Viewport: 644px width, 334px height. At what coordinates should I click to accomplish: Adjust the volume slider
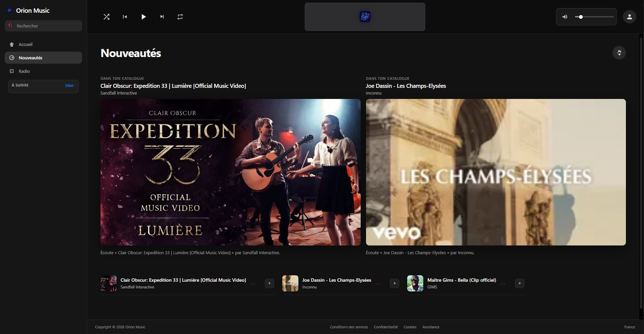coord(594,17)
